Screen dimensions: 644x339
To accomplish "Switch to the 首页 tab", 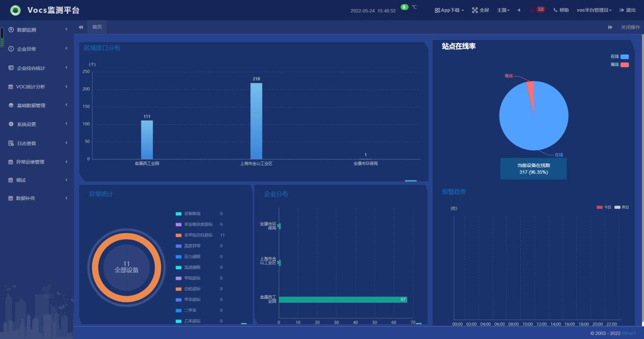I will tap(97, 27).
